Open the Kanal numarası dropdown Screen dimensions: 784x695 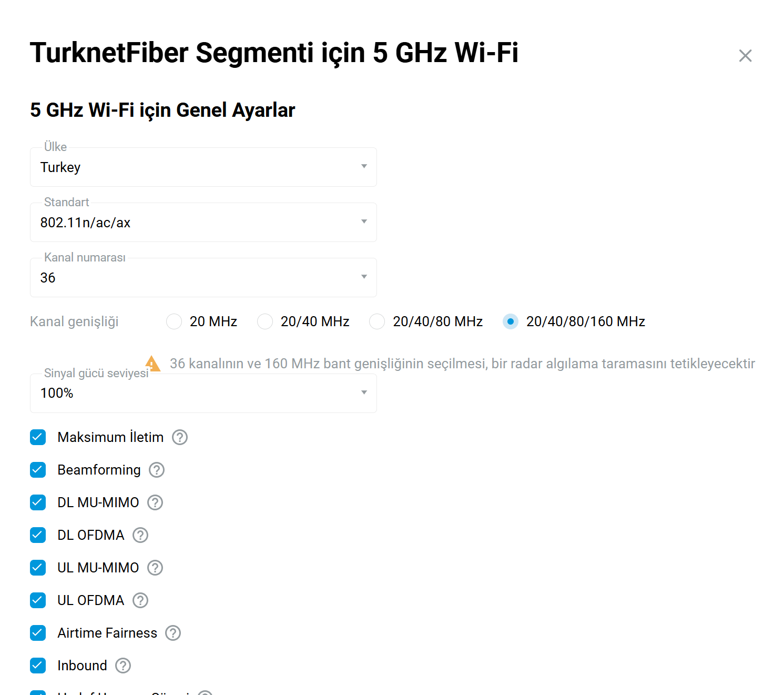point(203,278)
